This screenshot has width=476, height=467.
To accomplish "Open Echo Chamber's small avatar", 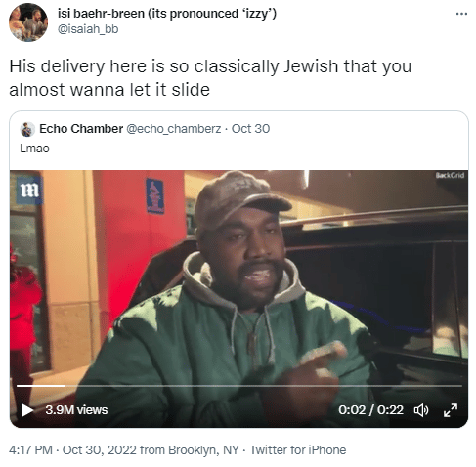I will [x=27, y=129].
